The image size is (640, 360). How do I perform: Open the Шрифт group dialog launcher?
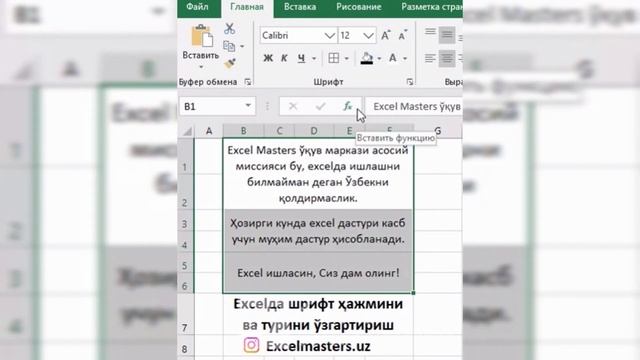coord(410,82)
